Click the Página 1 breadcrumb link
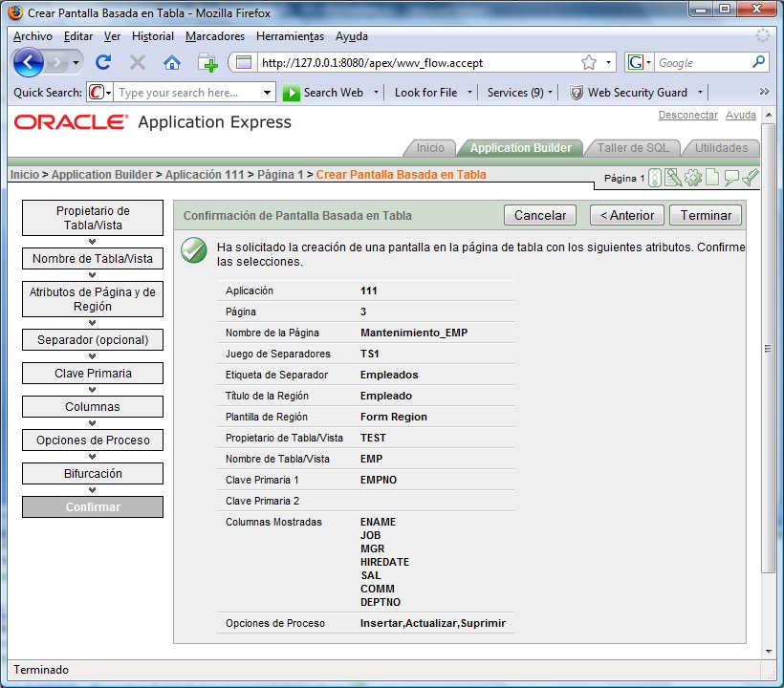The image size is (784, 688). [x=280, y=174]
